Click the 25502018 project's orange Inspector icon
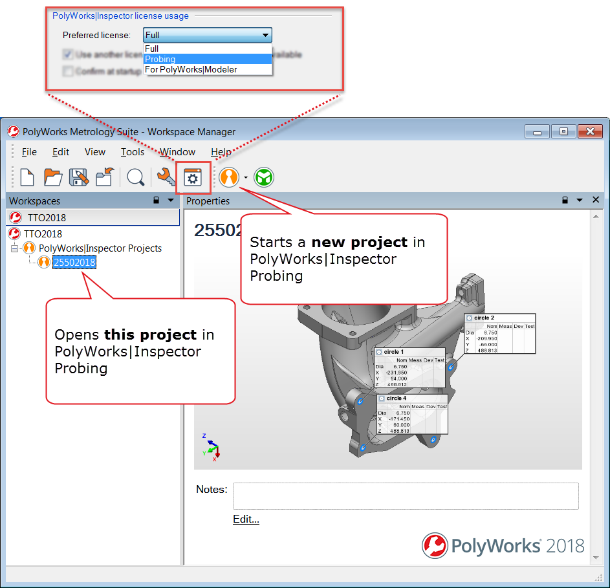610x588 pixels. pos(44,262)
